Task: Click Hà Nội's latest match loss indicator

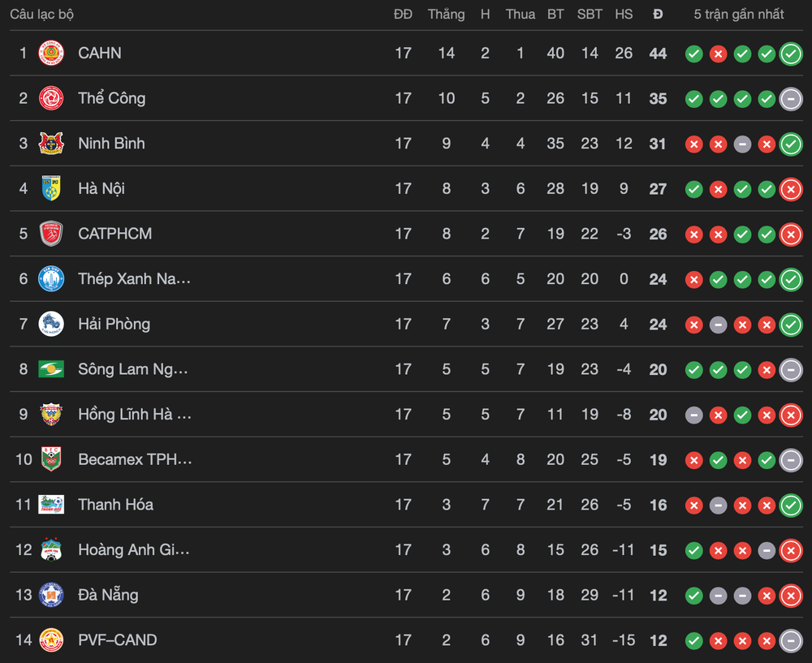Action: coord(790,189)
